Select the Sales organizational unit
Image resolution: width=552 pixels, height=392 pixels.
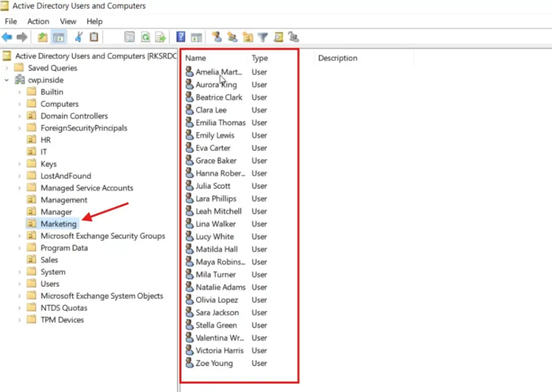tap(49, 260)
